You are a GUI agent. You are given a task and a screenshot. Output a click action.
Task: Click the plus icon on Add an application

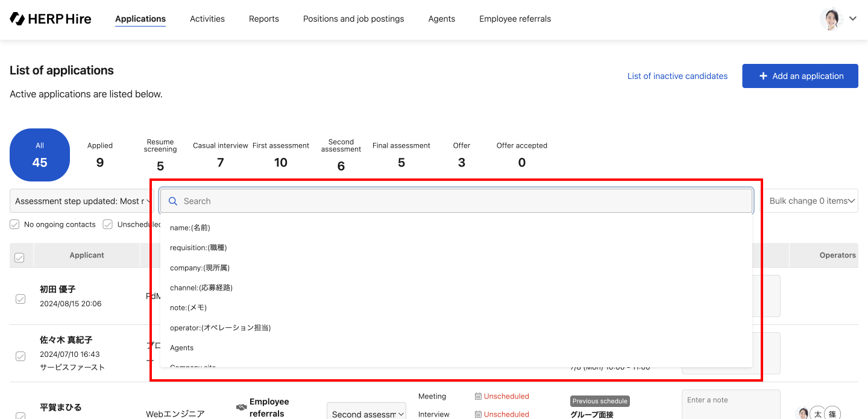[x=763, y=76]
